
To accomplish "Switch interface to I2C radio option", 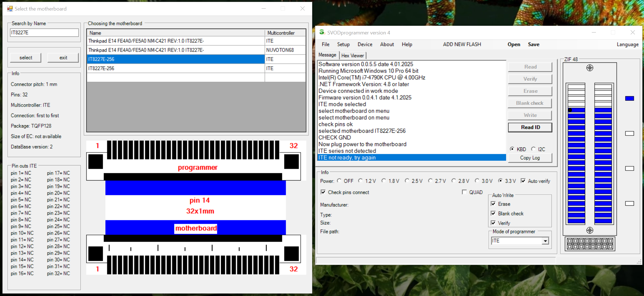I will click(x=533, y=149).
